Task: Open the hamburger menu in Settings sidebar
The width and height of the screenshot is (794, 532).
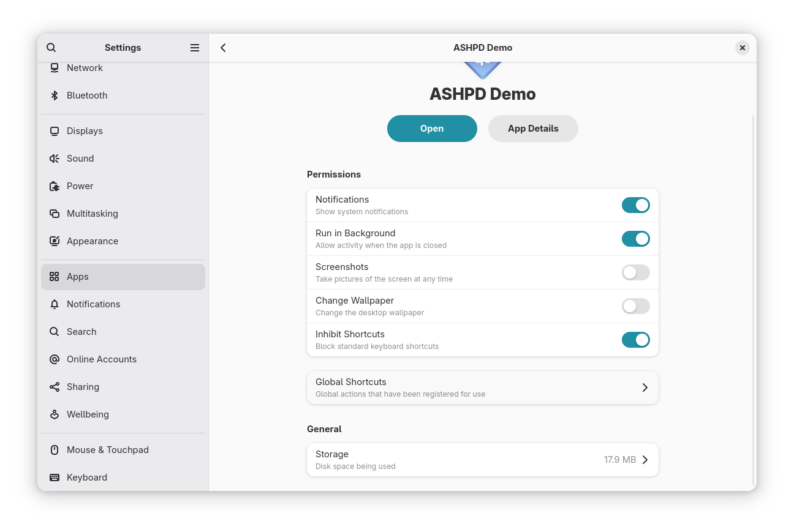Action: pos(195,48)
